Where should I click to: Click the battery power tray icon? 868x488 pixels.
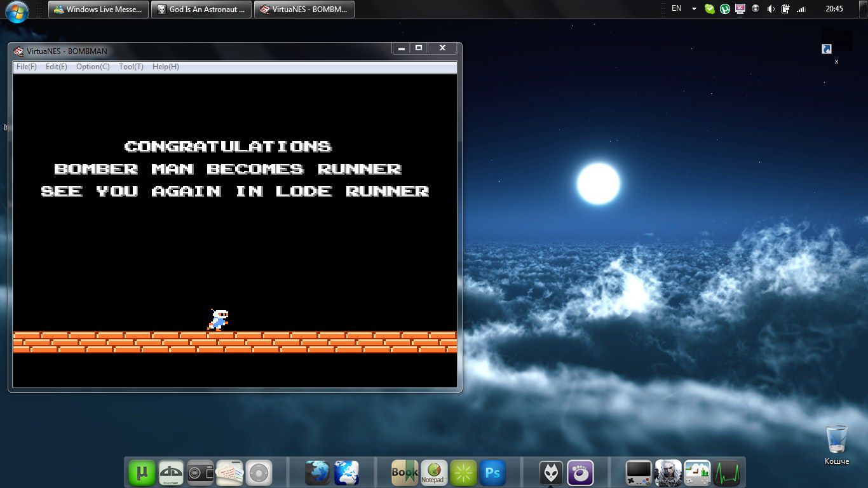point(785,9)
